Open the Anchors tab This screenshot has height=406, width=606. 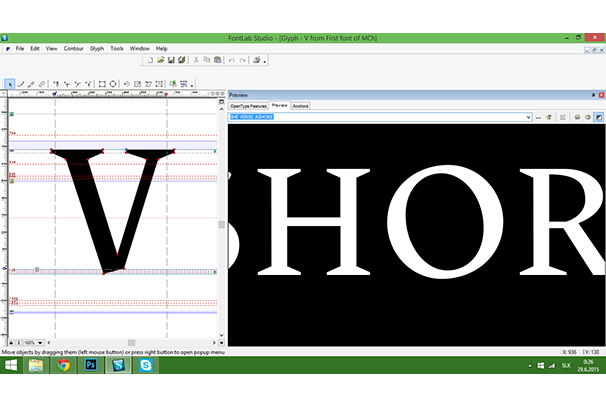click(x=300, y=105)
